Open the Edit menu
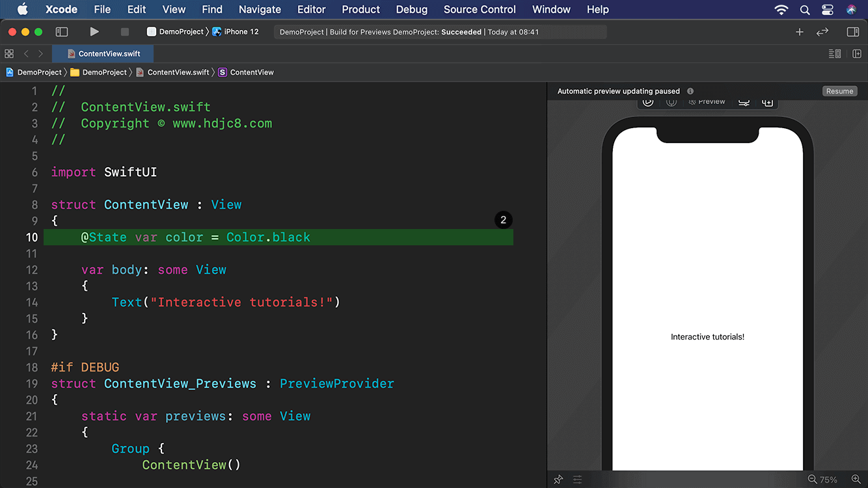Viewport: 868px width, 488px height. click(x=137, y=9)
